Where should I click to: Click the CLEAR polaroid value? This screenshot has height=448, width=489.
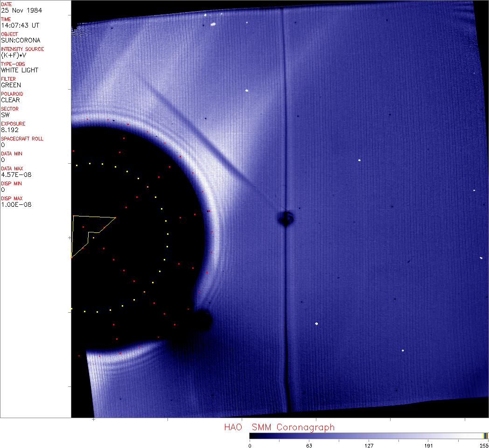(x=11, y=100)
